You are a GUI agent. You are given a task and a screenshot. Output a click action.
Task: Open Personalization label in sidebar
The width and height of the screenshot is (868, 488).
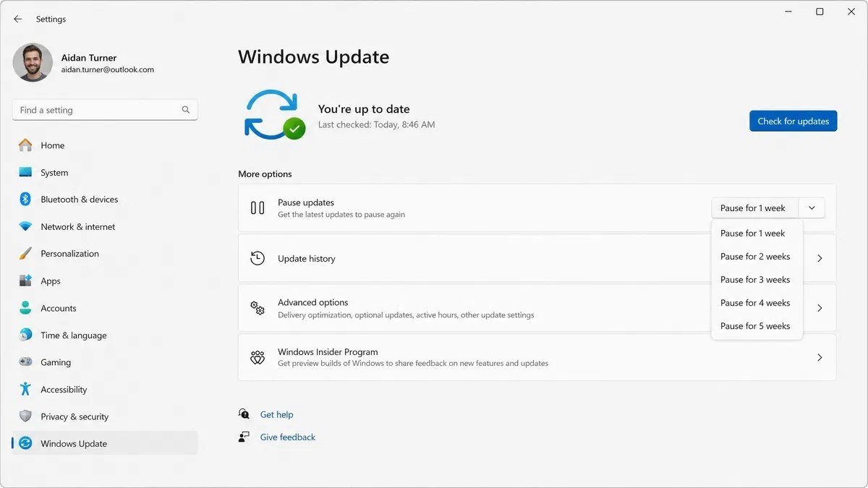[x=69, y=254]
